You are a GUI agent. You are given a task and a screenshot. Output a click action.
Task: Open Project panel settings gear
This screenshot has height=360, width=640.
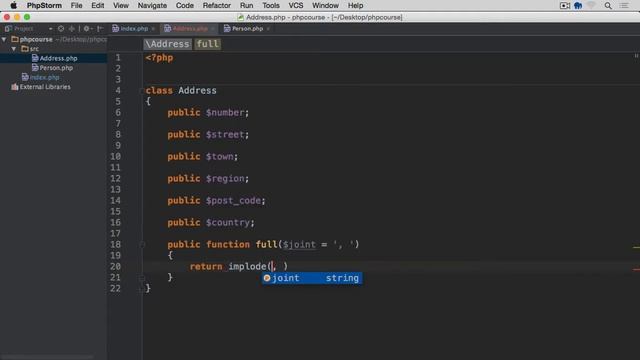pos(87,29)
